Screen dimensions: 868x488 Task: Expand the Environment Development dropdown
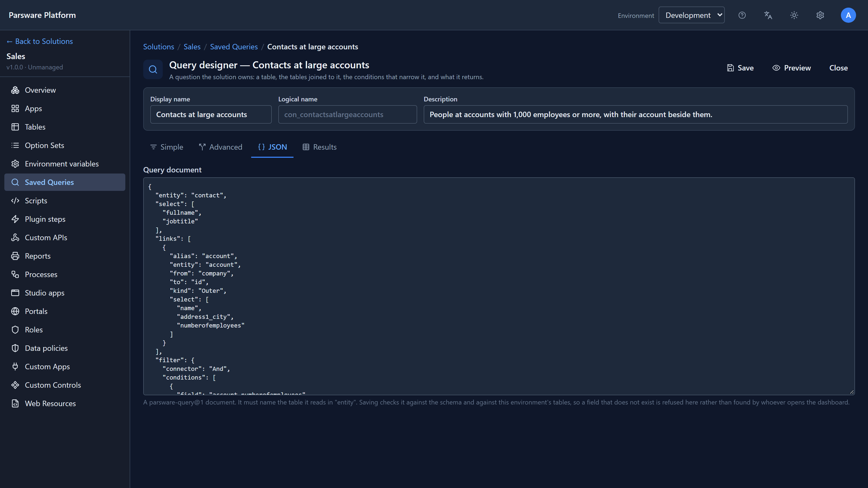(x=691, y=15)
